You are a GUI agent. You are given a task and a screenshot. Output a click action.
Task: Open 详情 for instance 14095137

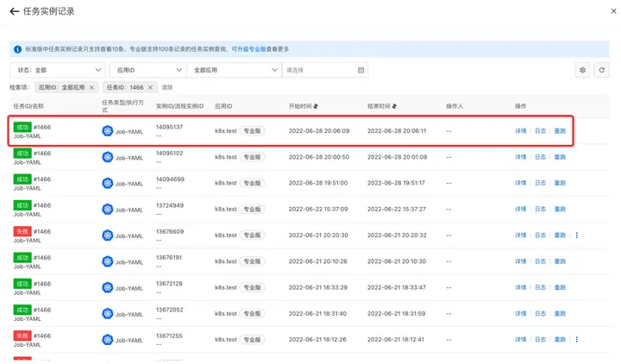pyautogui.click(x=520, y=131)
